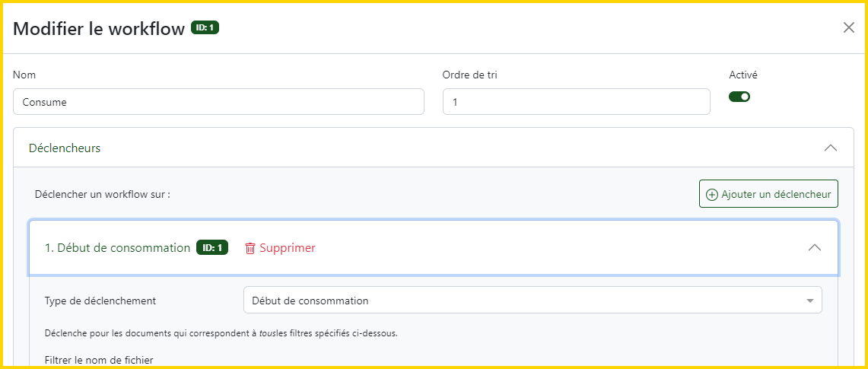The image size is (868, 369).
Task: Click the dropdown caret of Type de déclenchement
Action: click(810, 301)
